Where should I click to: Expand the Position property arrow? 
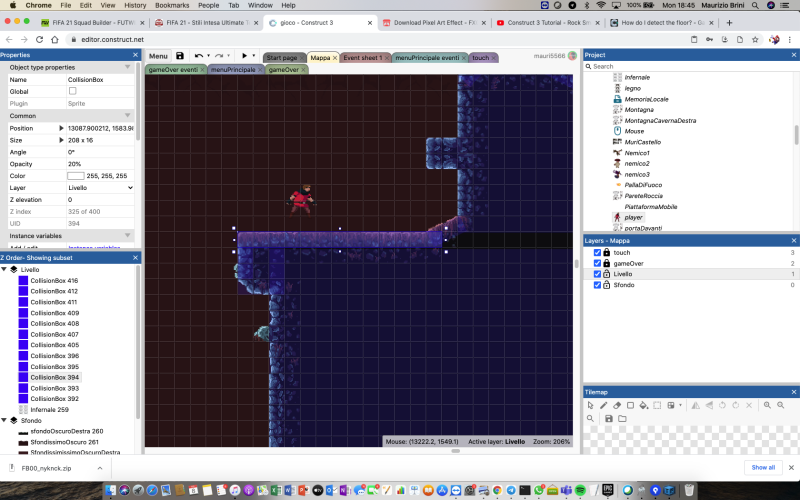click(61, 128)
